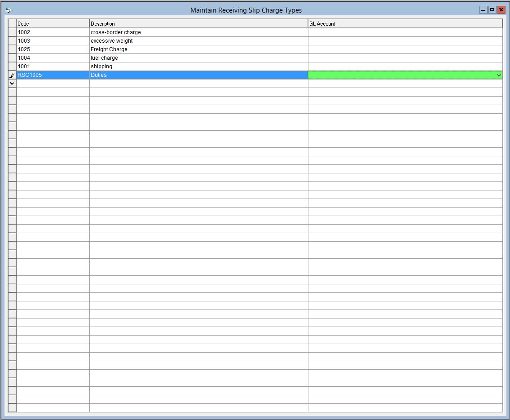Click the window system menu icon
Viewport: 510px width, 420px height.
click(9, 10)
